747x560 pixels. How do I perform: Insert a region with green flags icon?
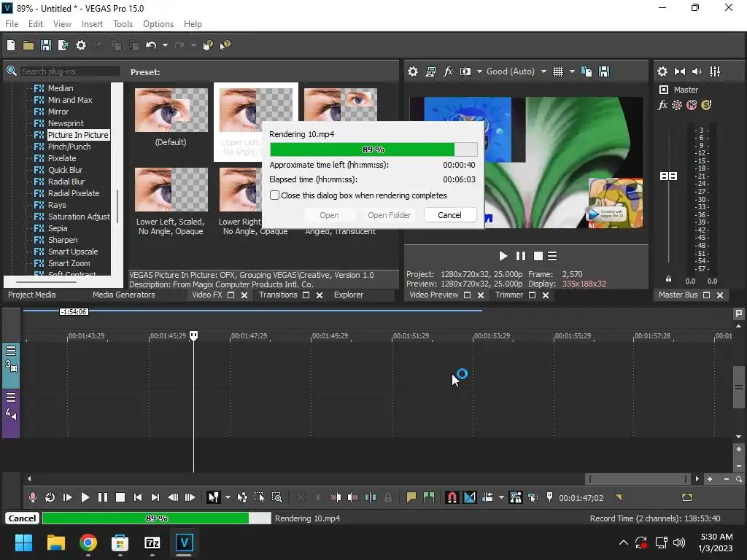[429, 497]
